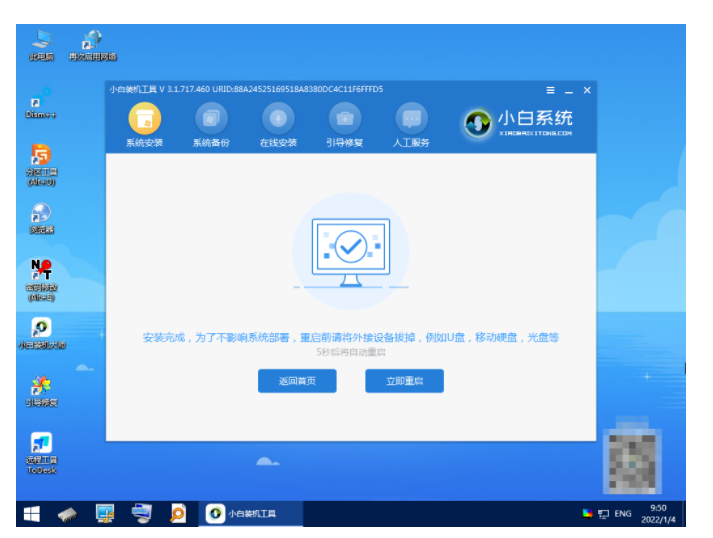The height and width of the screenshot is (538, 713).
Task: Switch to 在线安装 in the toolbar
Action: (x=278, y=119)
